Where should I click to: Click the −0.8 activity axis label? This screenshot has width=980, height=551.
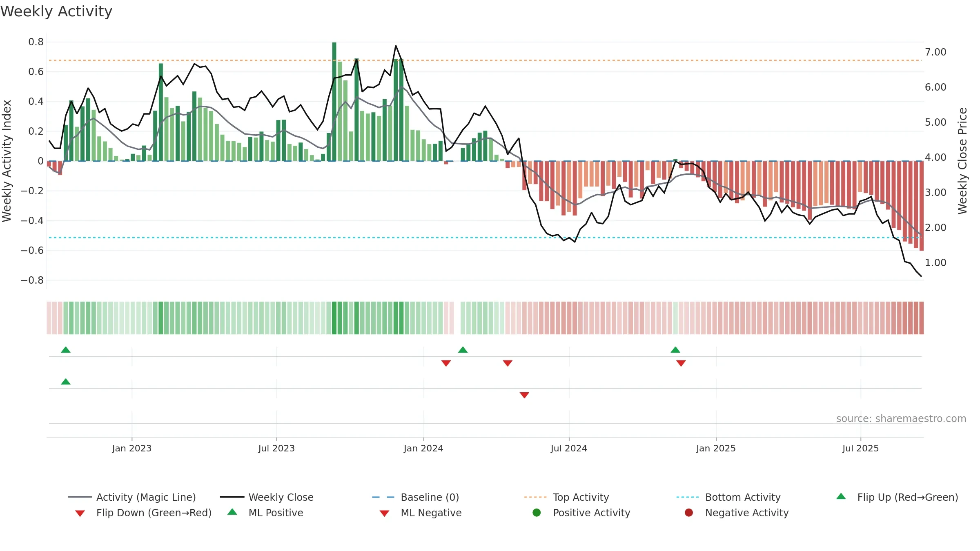point(32,280)
